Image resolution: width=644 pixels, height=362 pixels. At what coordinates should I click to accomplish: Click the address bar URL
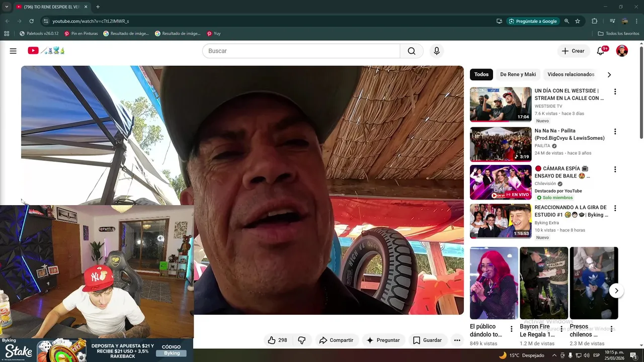tap(91, 21)
